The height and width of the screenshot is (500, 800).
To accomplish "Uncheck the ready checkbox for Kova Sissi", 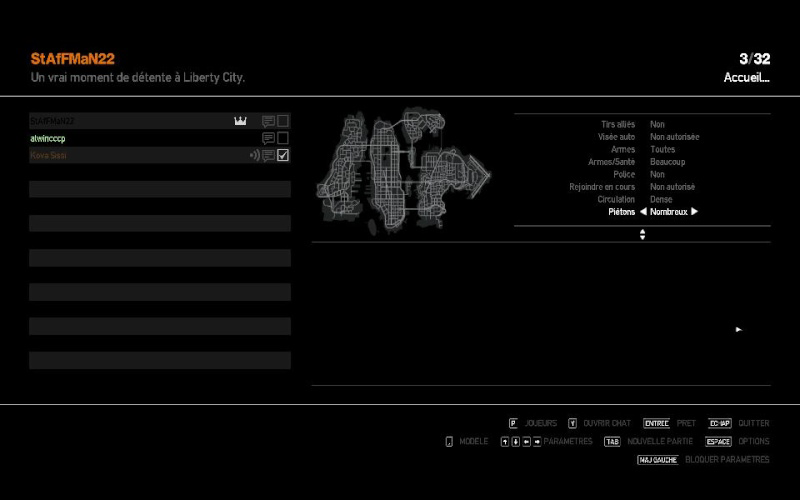I will tap(283, 155).
